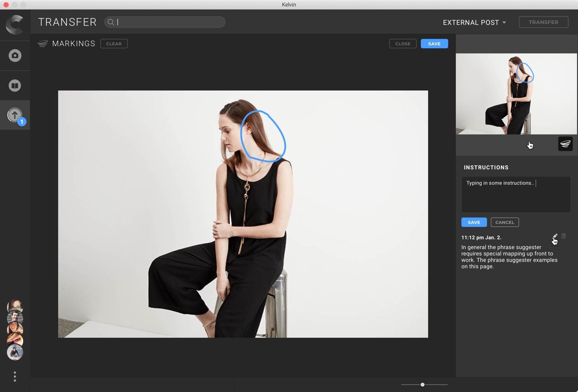Viewport: 578px width, 392px height.
Task: Edit the 11:12 pm note with pencil icon
Action: coord(555,237)
